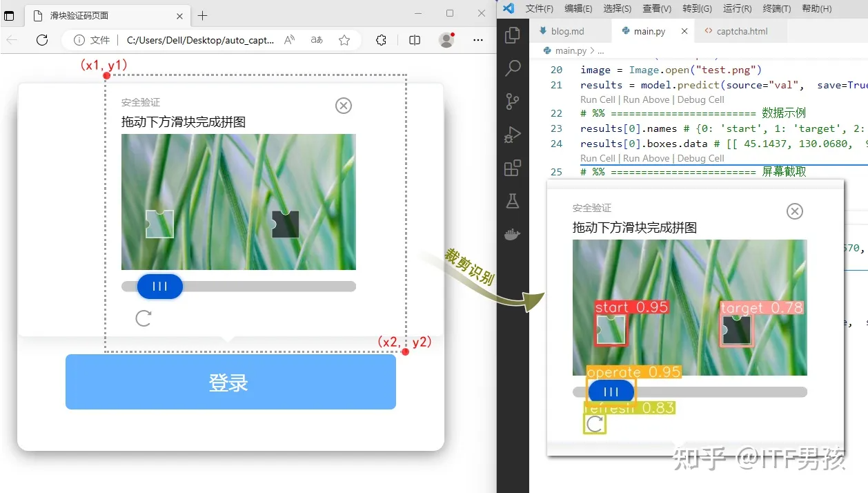The image size is (868, 493).
Task: Open VS Code Search view
Action: 513,68
